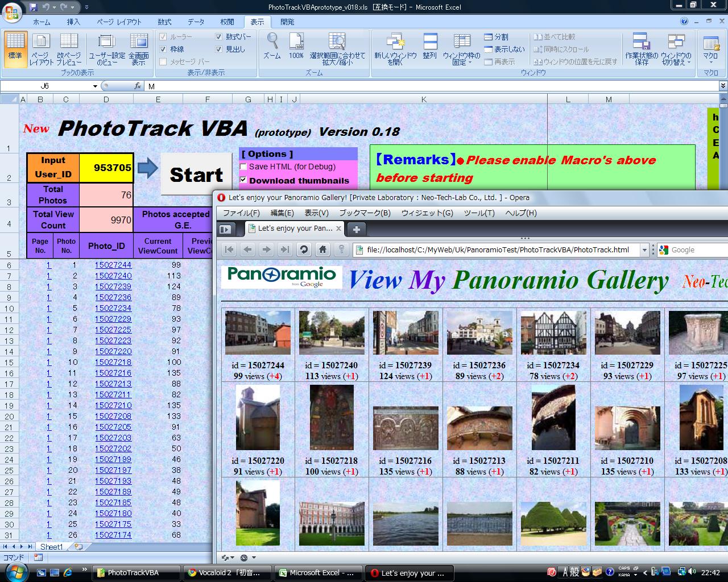Image resolution: width=728 pixels, height=582 pixels.
Task: Click the 表示しない hide window button
Action: (x=504, y=49)
